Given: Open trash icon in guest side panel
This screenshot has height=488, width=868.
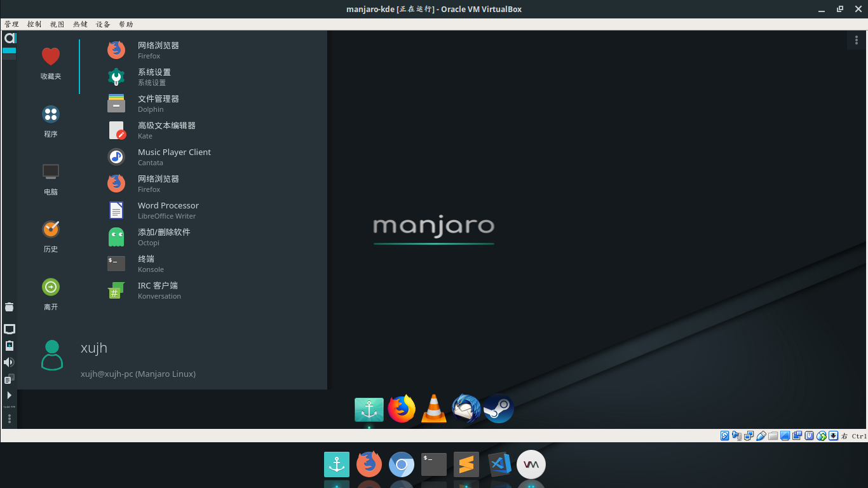Looking at the screenshot, I should click(9, 307).
